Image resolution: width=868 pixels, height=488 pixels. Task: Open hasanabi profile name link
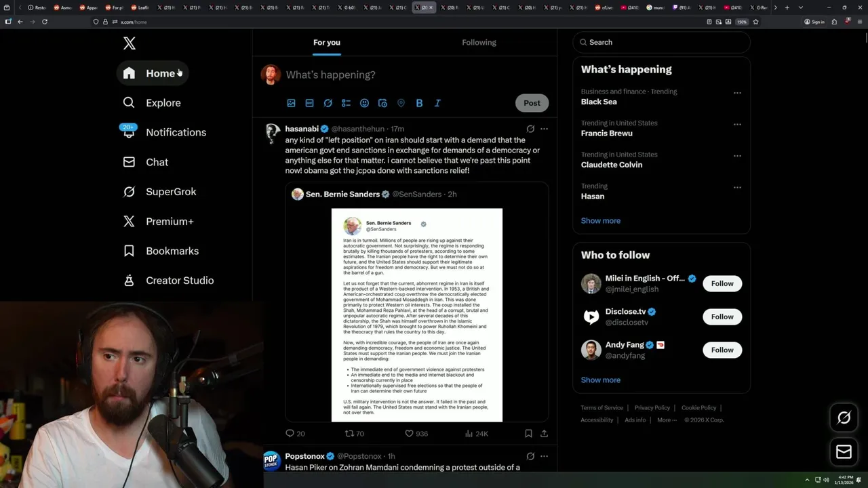302,129
